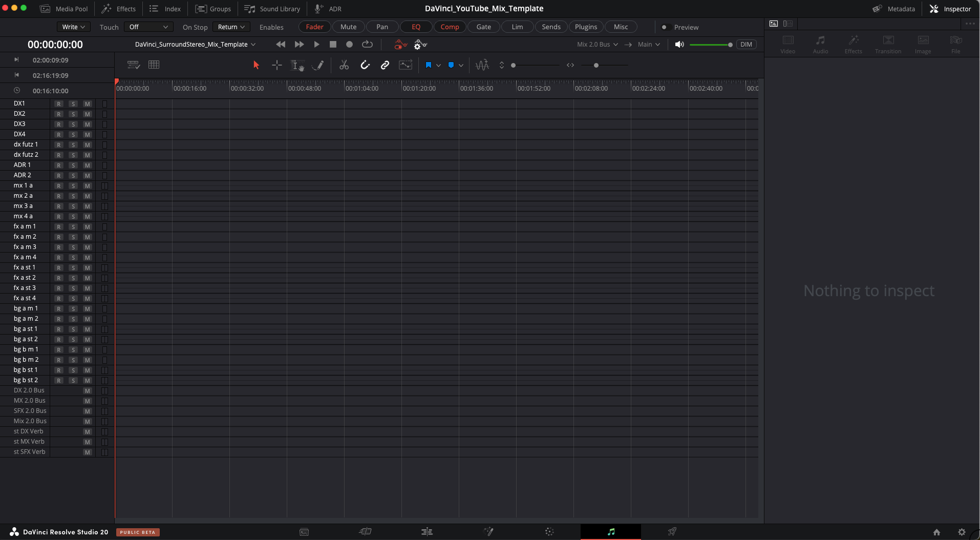
Task: Toggle the Preview radio option
Action: coord(664,27)
